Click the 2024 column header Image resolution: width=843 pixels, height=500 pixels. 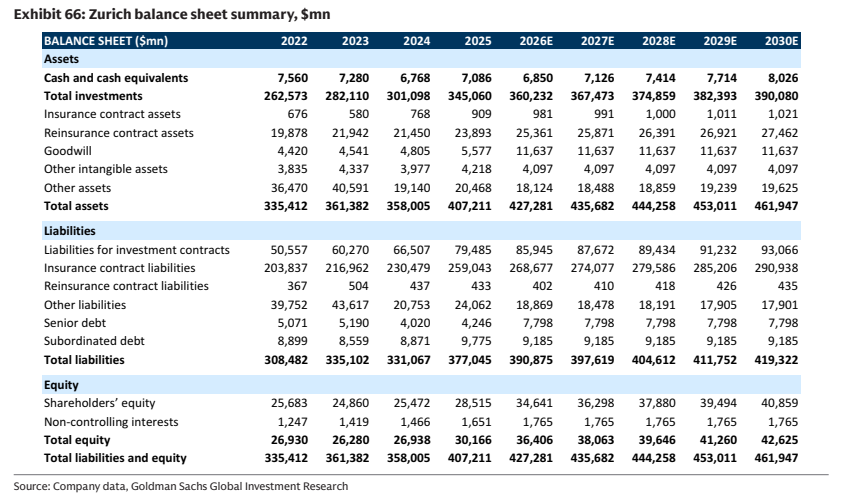click(x=417, y=41)
